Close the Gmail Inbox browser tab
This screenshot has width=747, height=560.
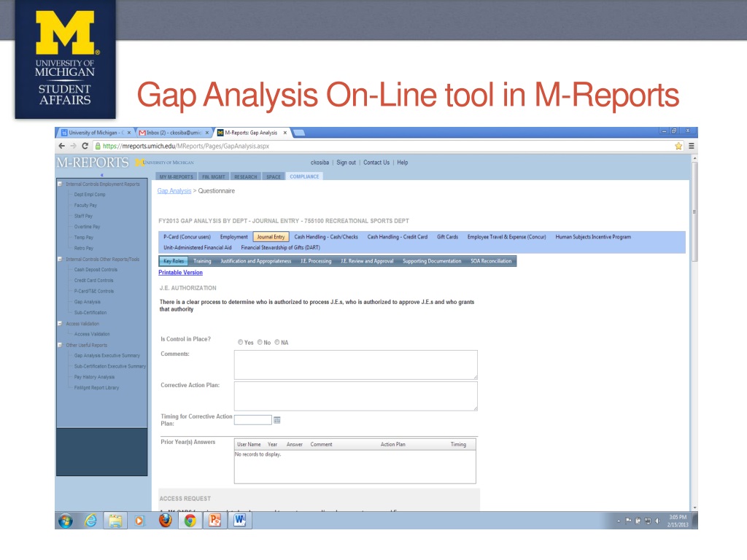click(x=207, y=133)
